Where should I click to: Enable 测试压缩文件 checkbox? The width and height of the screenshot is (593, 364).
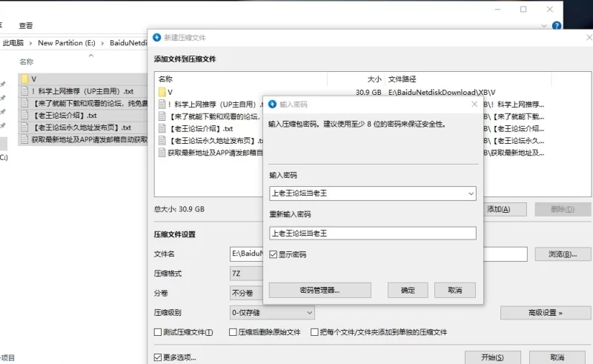click(158, 333)
